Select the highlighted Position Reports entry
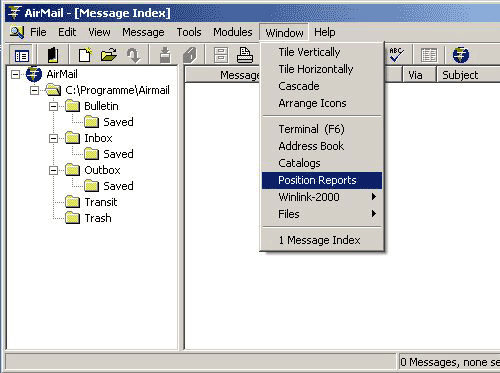500x373 pixels. tap(322, 180)
